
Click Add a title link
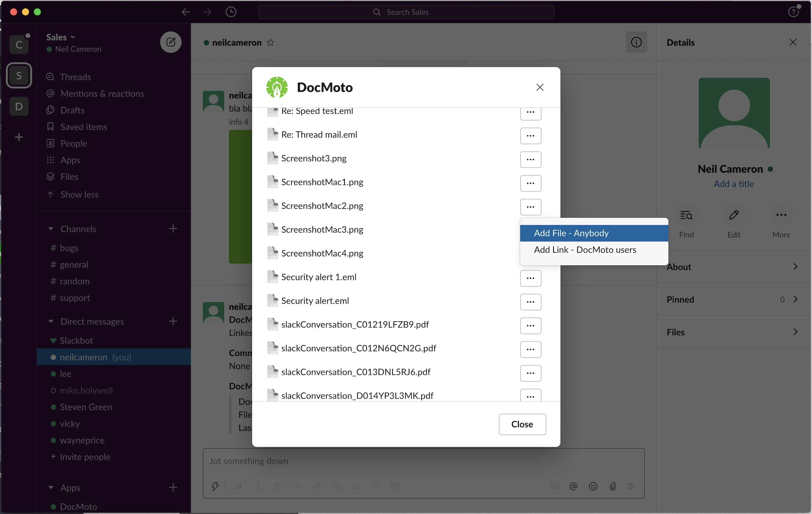[734, 184]
